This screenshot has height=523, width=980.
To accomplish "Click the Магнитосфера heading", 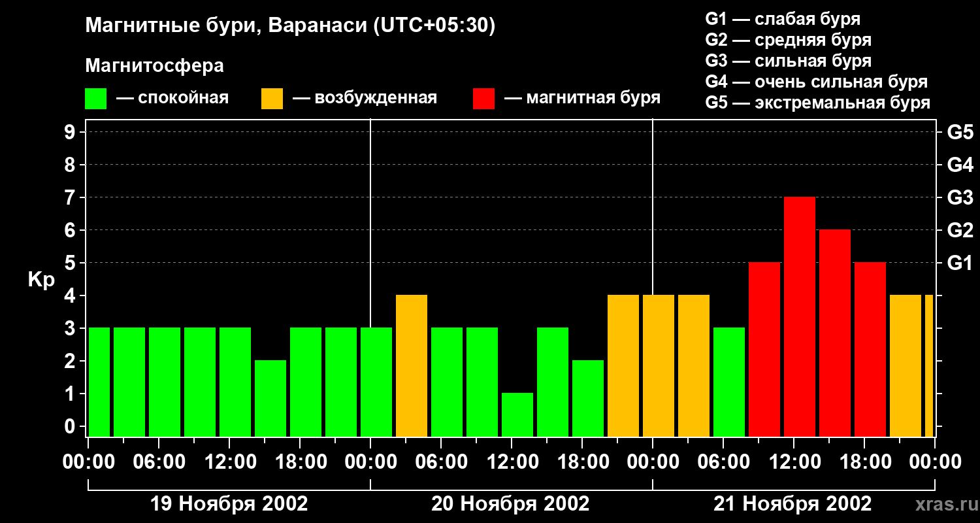I will coord(154,66).
